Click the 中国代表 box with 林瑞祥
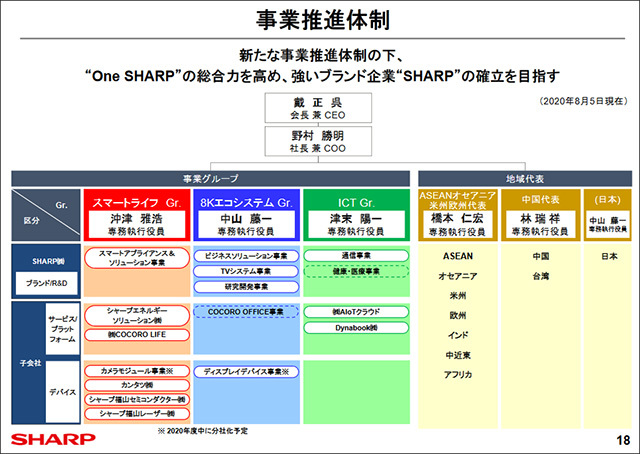The width and height of the screenshot is (640, 454). click(x=540, y=215)
